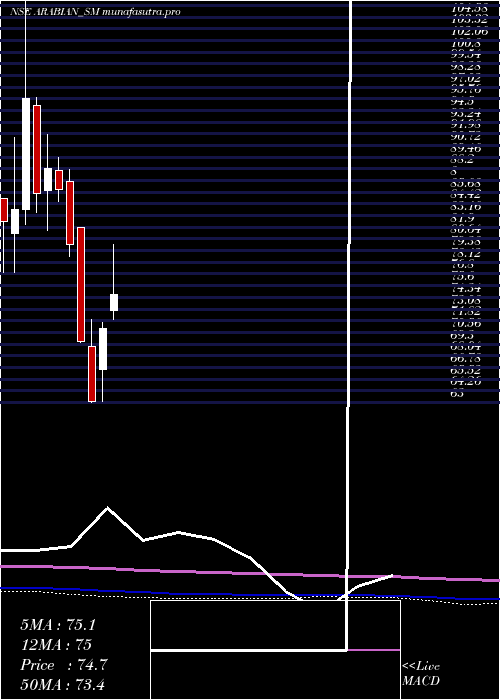500x700 pixels.
Task: Select the 12MA : 75 readout
Action: [56, 645]
